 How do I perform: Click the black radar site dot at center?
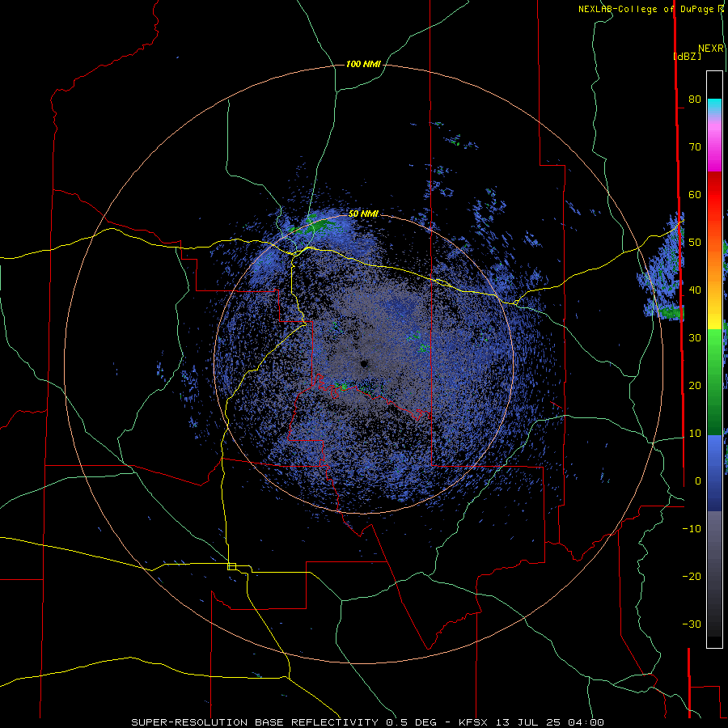tap(364, 363)
